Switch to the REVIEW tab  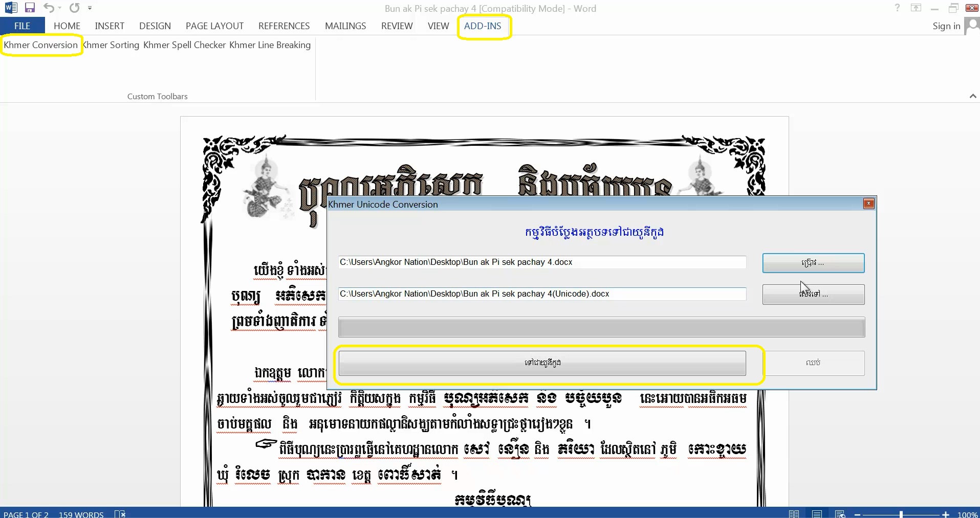(396, 26)
